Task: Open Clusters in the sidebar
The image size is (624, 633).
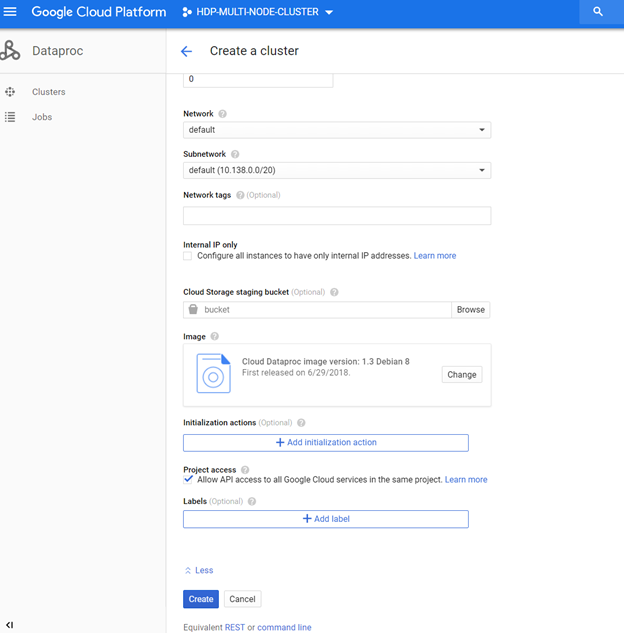Action: [x=48, y=92]
